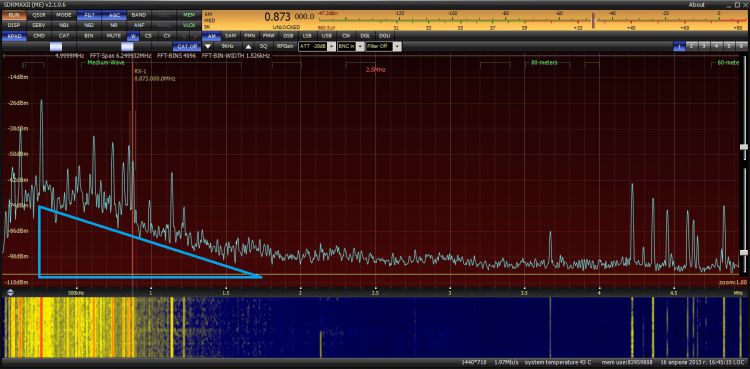Screen dimensions: 750x369
Task: Select receiver slot 5
Action: [728, 46]
